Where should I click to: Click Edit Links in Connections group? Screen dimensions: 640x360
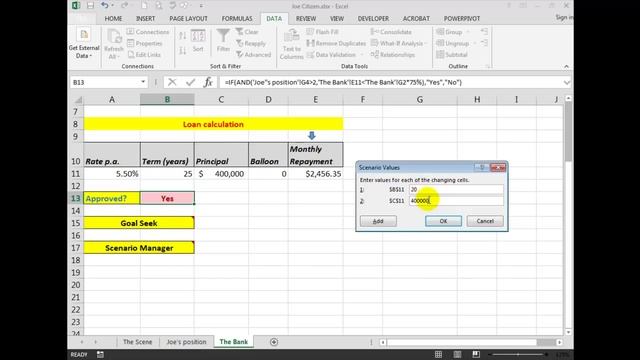coord(144,55)
